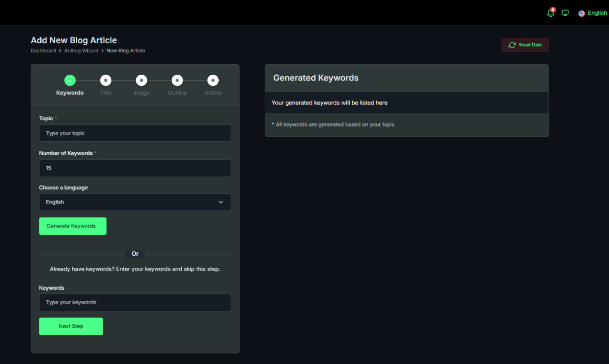
Task: Select the Outline step icon
Action: click(177, 80)
